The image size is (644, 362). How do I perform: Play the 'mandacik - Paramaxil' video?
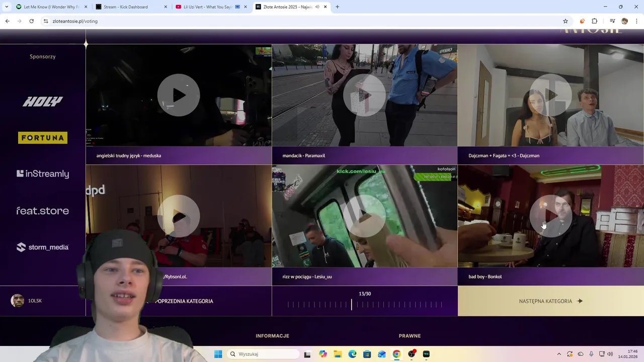[365, 95]
